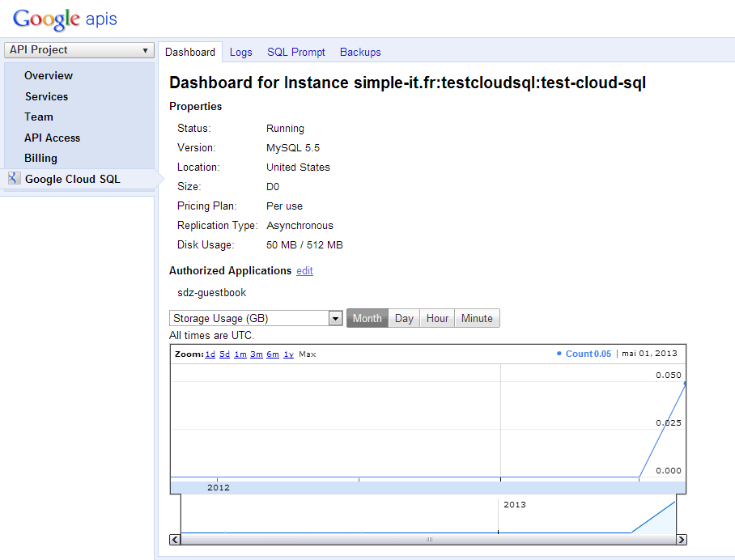This screenshot has height=560, width=735.
Task: Switch to the Logs tab
Action: coord(240,52)
